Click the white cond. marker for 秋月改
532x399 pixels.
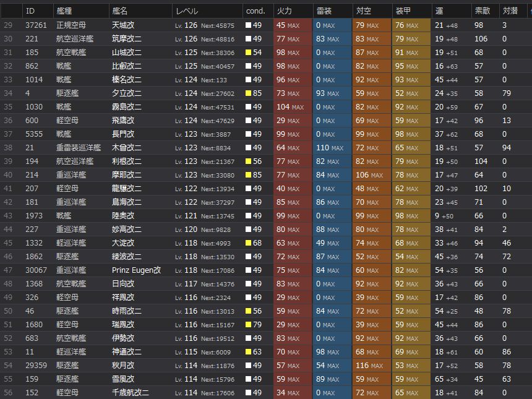248,366
